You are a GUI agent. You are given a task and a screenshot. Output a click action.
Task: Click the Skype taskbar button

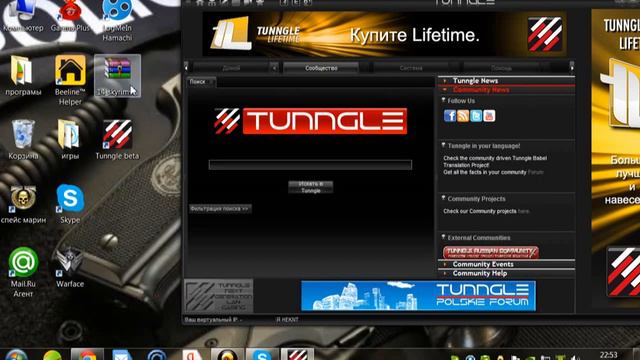click(262, 354)
